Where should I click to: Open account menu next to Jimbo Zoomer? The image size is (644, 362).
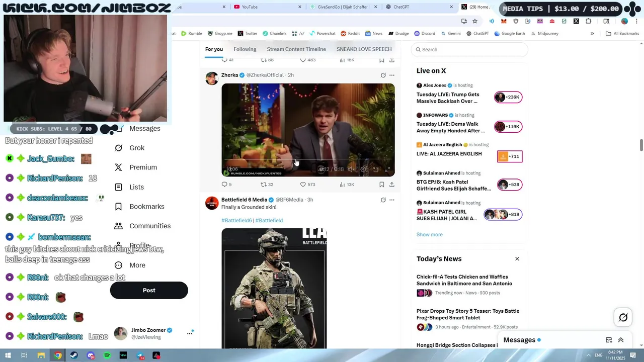point(190,333)
